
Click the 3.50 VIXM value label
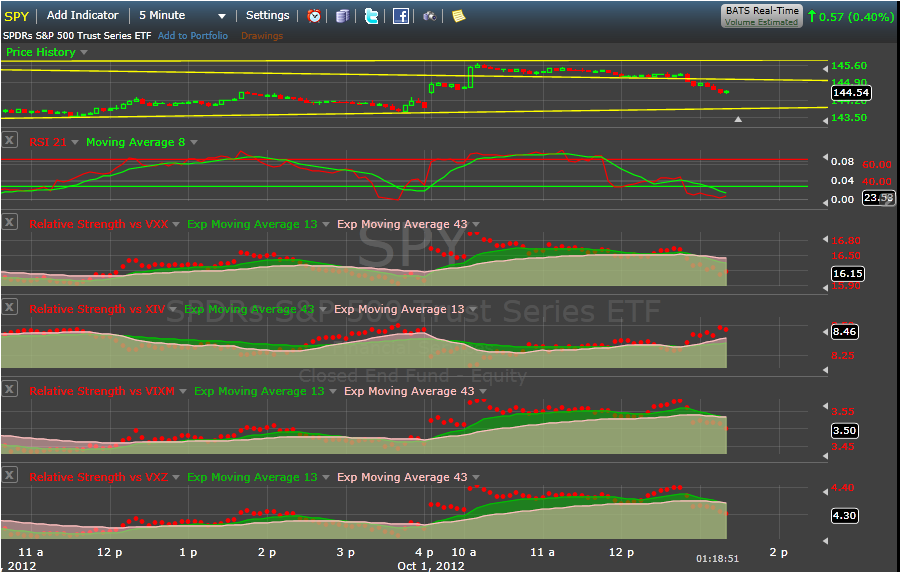point(844,430)
